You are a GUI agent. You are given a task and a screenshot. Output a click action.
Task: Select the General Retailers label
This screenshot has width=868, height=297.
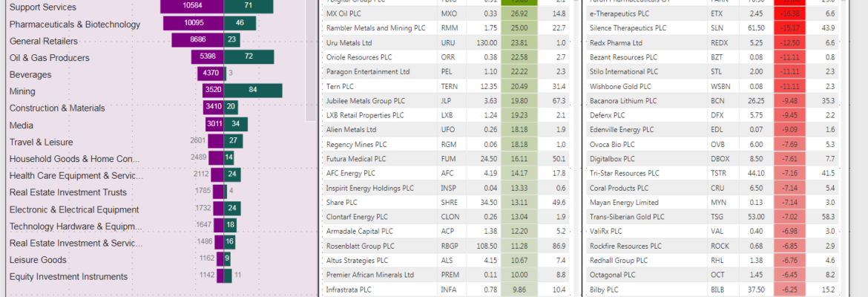tap(44, 41)
